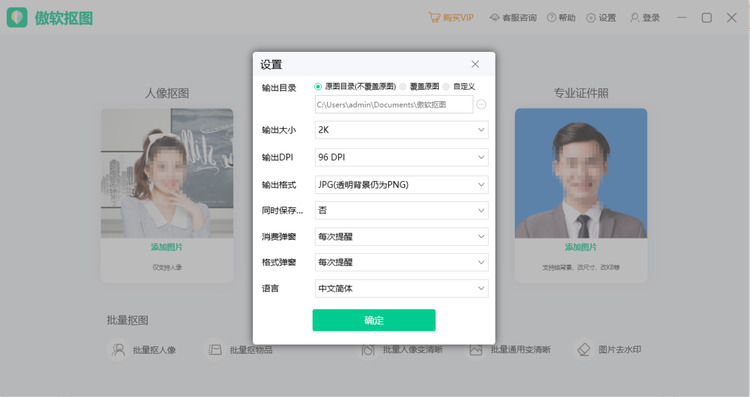Select 原图目录(不覆盖原图) radio button
Viewport: 750px width, 397px height.
pyautogui.click(x=318, y=87)
